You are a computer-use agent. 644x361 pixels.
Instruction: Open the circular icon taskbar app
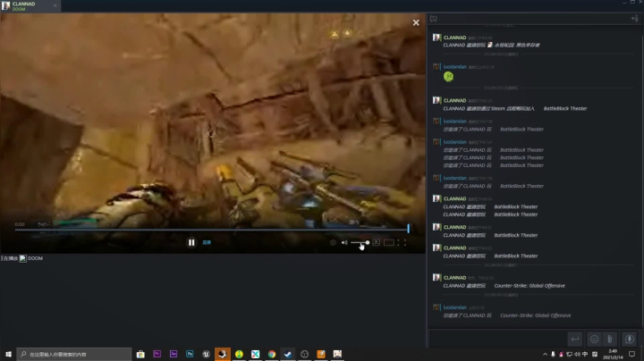(x=304, y=354)
